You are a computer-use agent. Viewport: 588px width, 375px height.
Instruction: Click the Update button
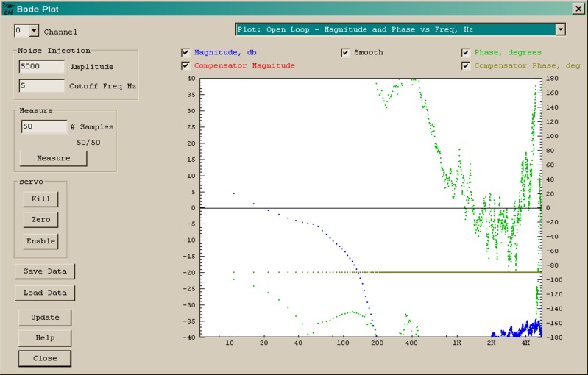(45, 318)
